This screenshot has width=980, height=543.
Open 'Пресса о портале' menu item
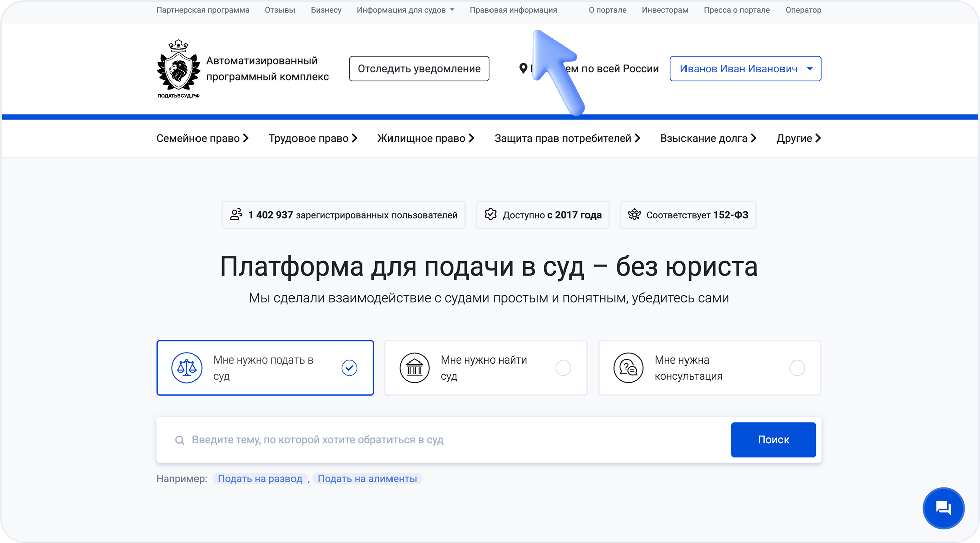point(737,10)
